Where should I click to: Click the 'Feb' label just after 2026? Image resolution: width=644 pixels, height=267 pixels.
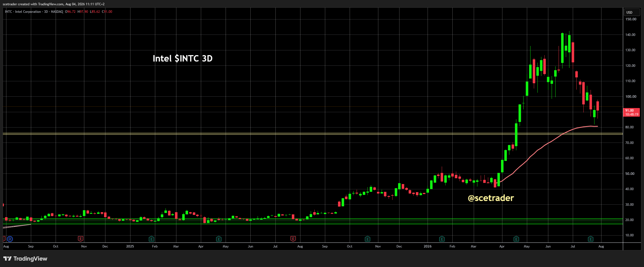pyautogui.click(x=452, y=246)
